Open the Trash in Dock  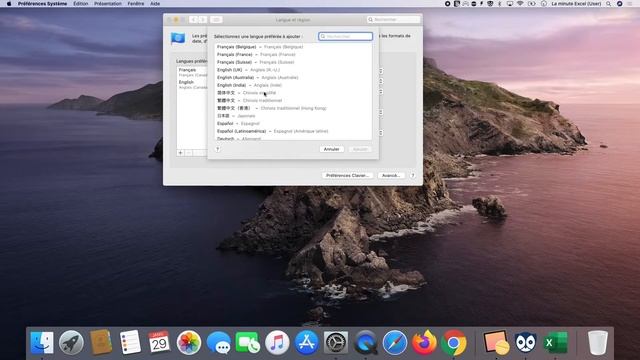(598, 342)
